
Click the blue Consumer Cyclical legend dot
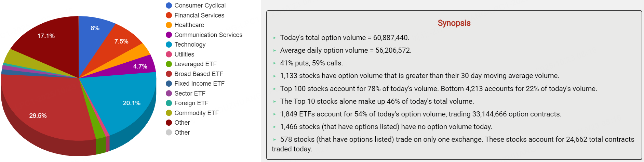point(169,5)
